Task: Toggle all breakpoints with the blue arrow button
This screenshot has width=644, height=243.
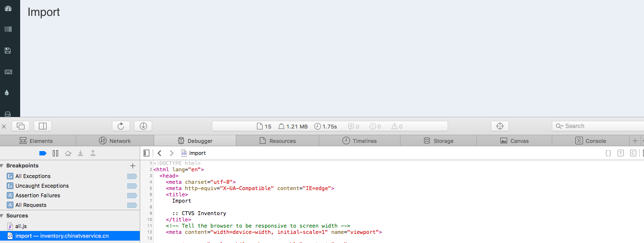Action: pyautogui.click(x=43, y=153)
